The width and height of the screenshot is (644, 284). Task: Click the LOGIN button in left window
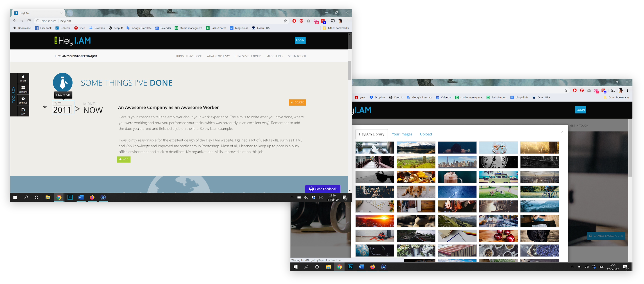tap(300, 40)
